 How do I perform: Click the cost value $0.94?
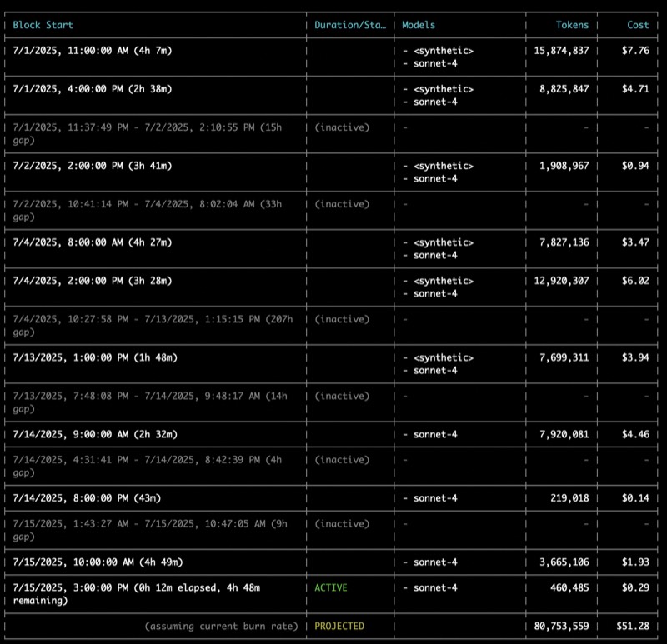coord(635,166)
